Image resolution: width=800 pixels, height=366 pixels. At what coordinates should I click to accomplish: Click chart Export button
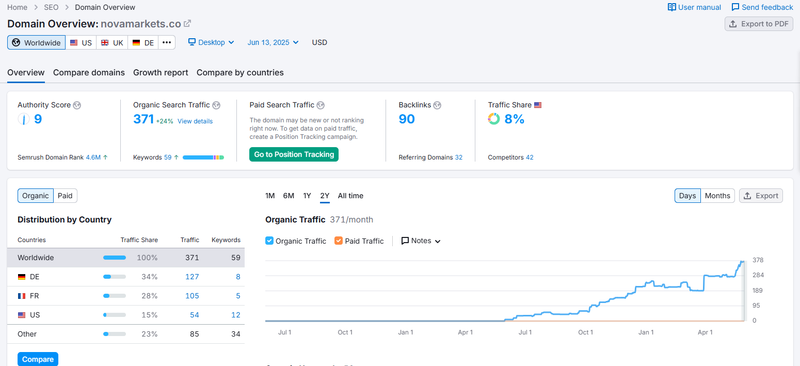[761, 196]
